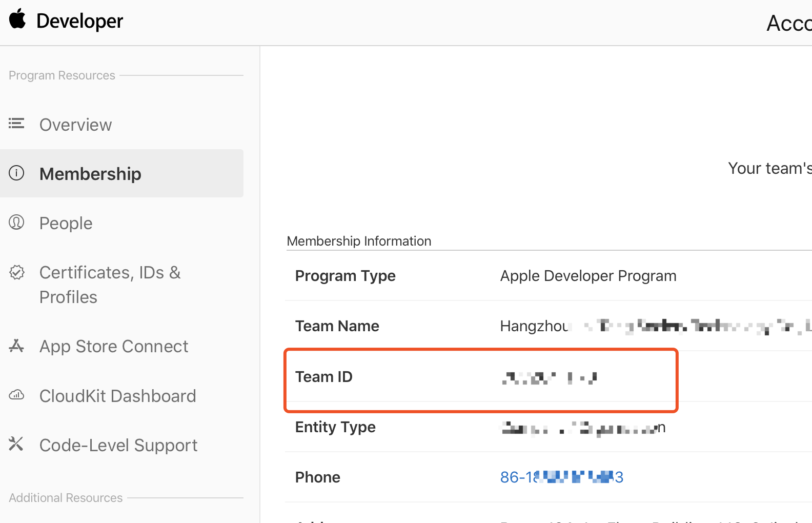Click the Program Resources section header

tap(62, 75)
